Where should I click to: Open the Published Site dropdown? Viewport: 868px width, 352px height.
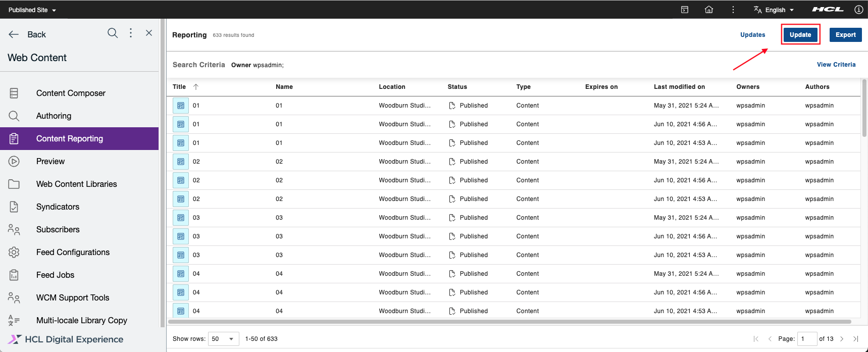[32, 10]
